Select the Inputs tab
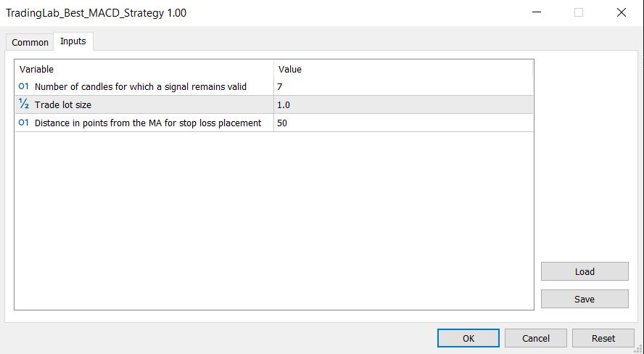This screenshot has width=644, height=354. [x=73, y=41]
